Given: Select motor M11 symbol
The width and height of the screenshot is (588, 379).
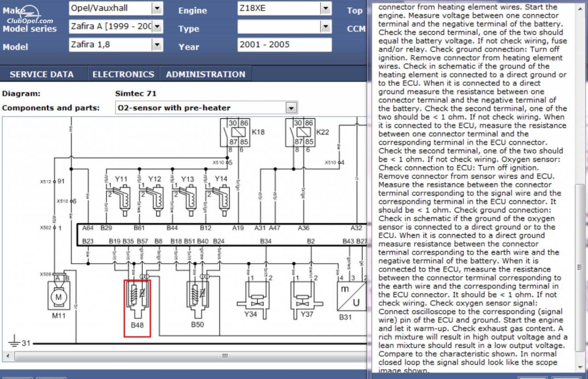Looking at the screenshot, I should tap(58, 295).
